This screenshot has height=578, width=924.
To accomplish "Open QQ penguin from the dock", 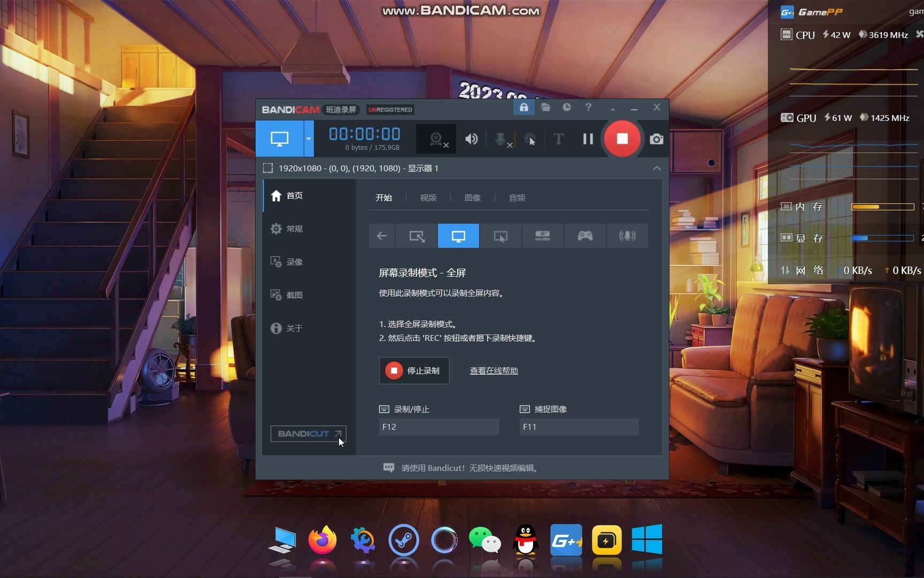I will (526, 541).
